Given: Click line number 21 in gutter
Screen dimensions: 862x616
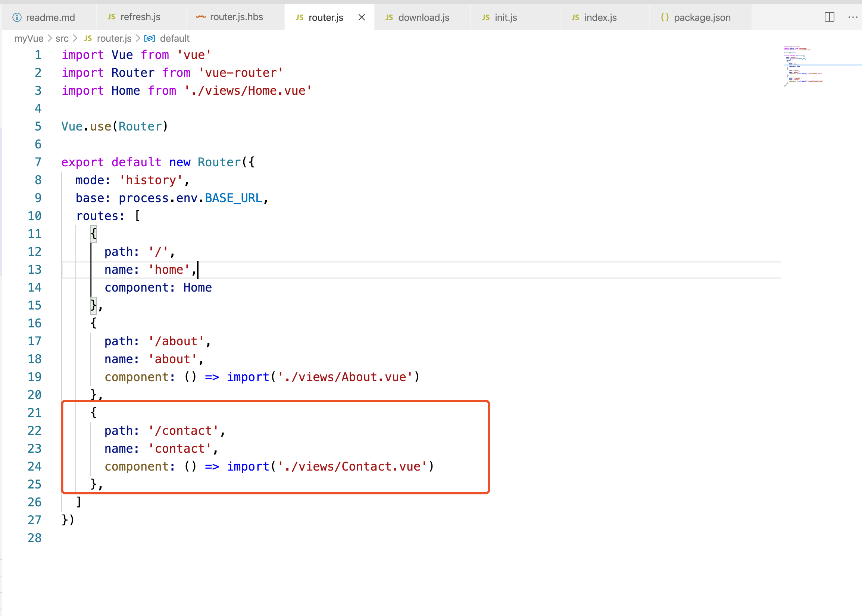Looking at the screenshot, I should [35, 412].
